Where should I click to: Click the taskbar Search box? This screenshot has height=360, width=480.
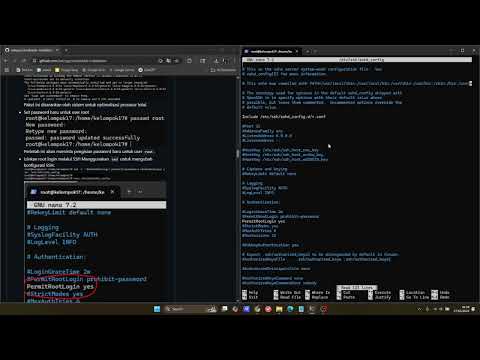coord(190,309)
